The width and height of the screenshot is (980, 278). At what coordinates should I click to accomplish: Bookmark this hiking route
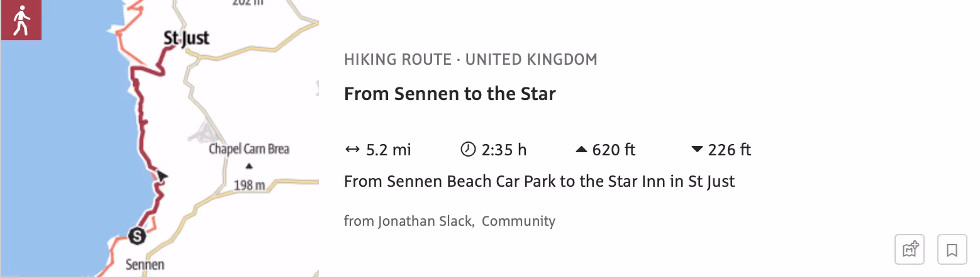[x=952, y=250]
